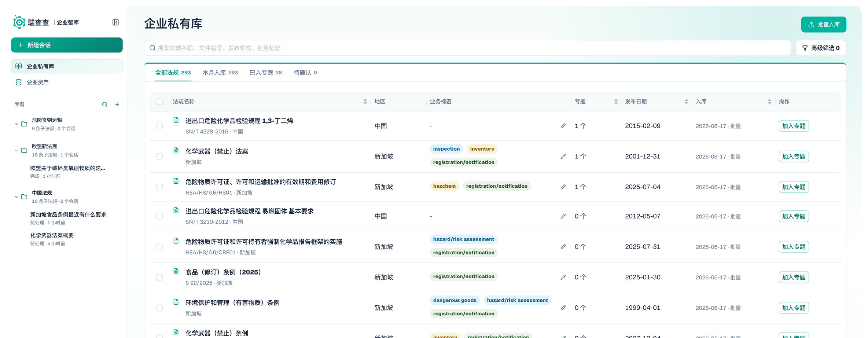This screenshot has width=868, height=338.
Task: Click the 企业资产 database icon
Action: 19,82
